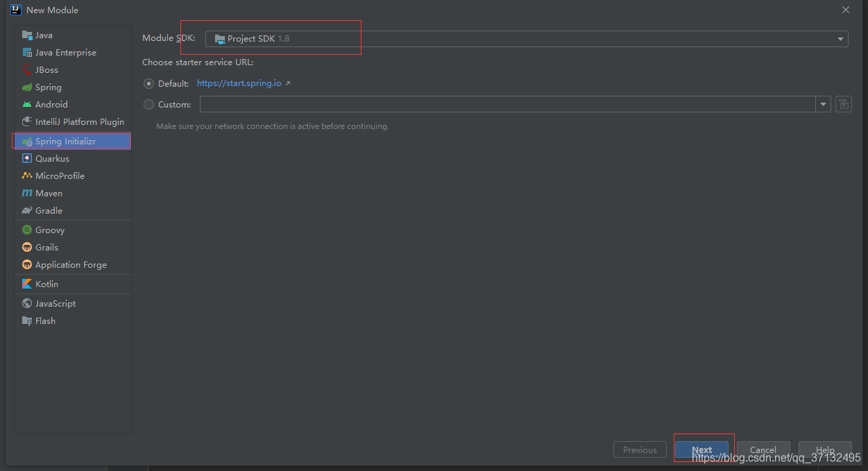This screenshot has width=868, height=471.
Task: Click the green Spring leaf icon
Action: pyautogui.click(x=27, y=87)
